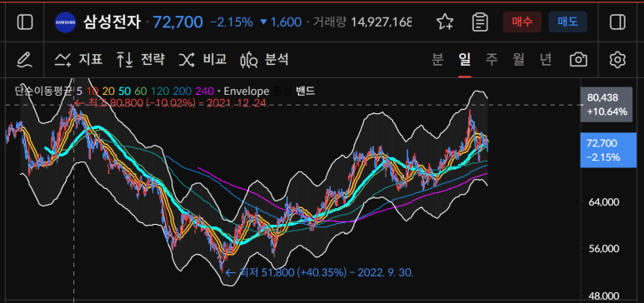This screenshot has height=303, width=644.
Task: Toggle the 50-day moving average line
Action: (x=124, y=91)
